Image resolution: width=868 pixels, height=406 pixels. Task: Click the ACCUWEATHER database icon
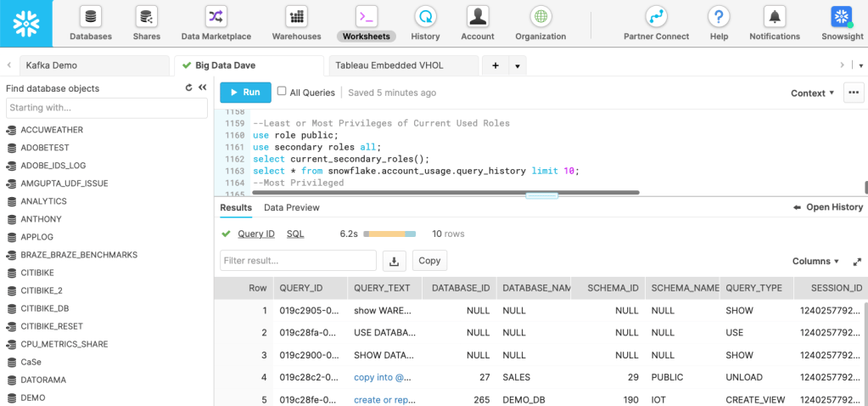pyautogui.click(x=10, y=130)
